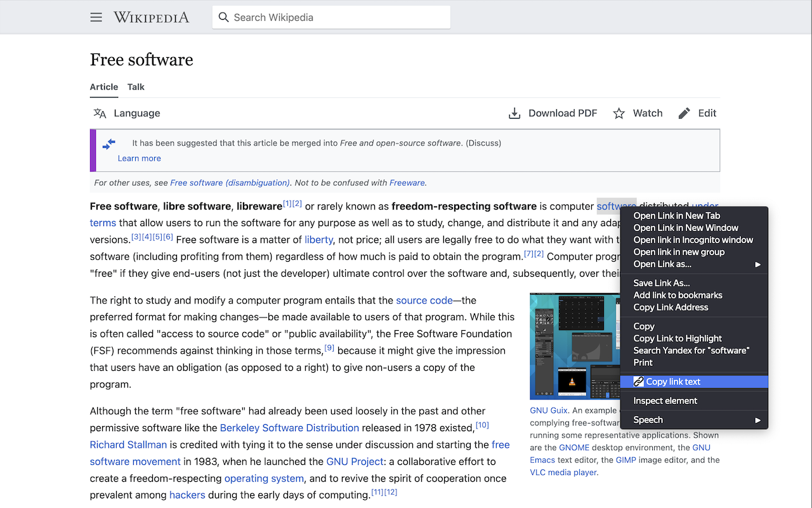Follow the "Richard Stallman" link
The width and height of the screenshot is (812, 508).
pos(128,444)
